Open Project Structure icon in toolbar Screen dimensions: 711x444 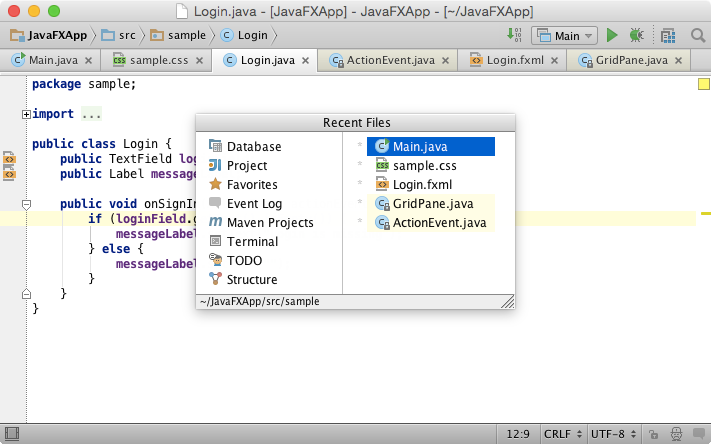pos(668,35)
